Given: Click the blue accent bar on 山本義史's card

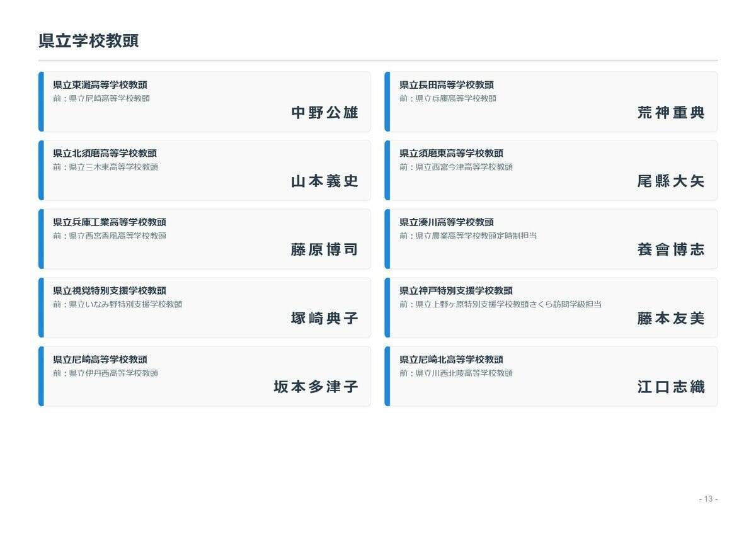Looking at the screenshot, I should [x=42, y=169].
